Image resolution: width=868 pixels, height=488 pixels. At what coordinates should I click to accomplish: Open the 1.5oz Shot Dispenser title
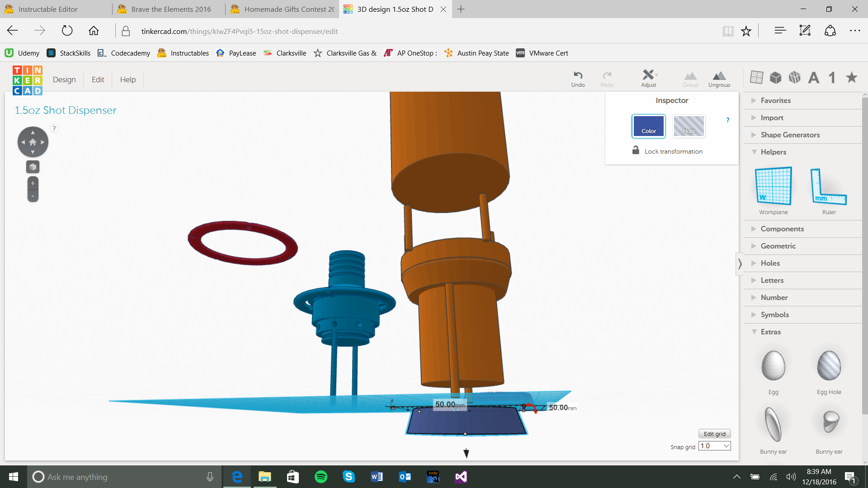66,110
